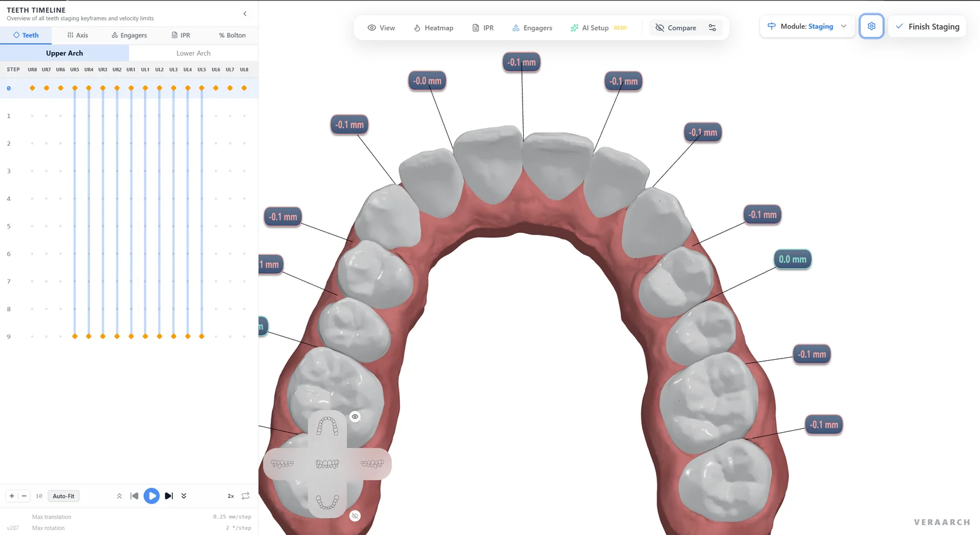Viewport: 980px width, 535px height.
Task: Remove a step with minus button
Action: (24, 496)
